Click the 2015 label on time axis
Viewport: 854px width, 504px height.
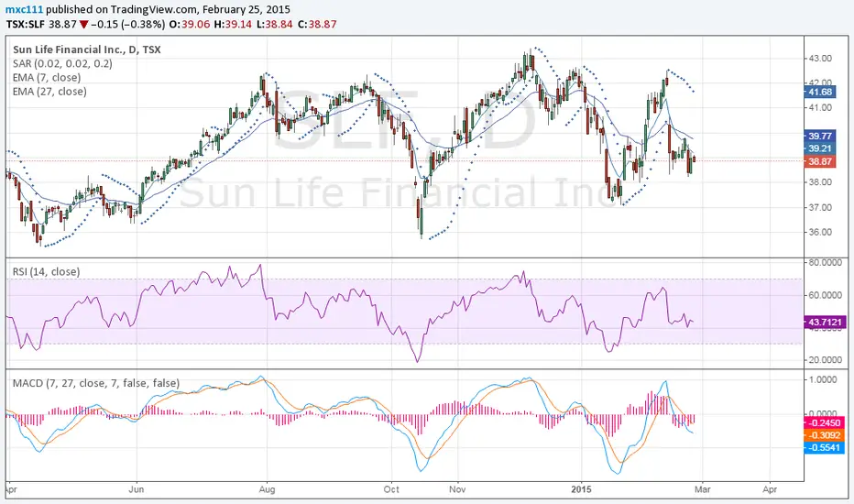point(581,489)
